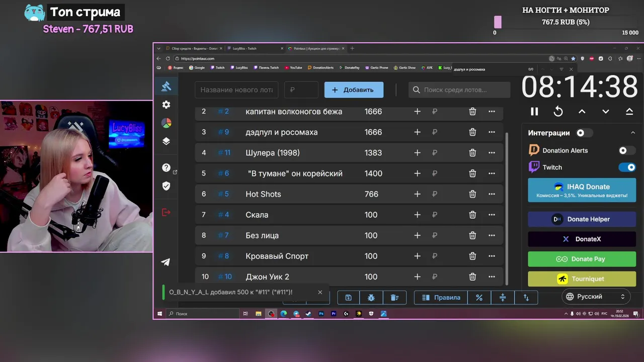
Task: Delete the Джон Уик 2 lot
Action: [472, 277]
